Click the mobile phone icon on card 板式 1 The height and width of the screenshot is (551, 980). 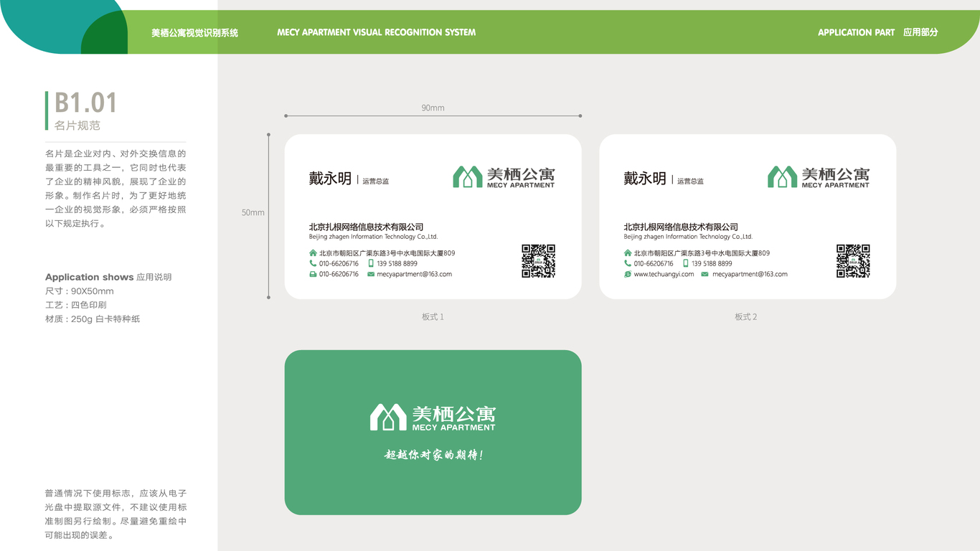coord(371,263)
